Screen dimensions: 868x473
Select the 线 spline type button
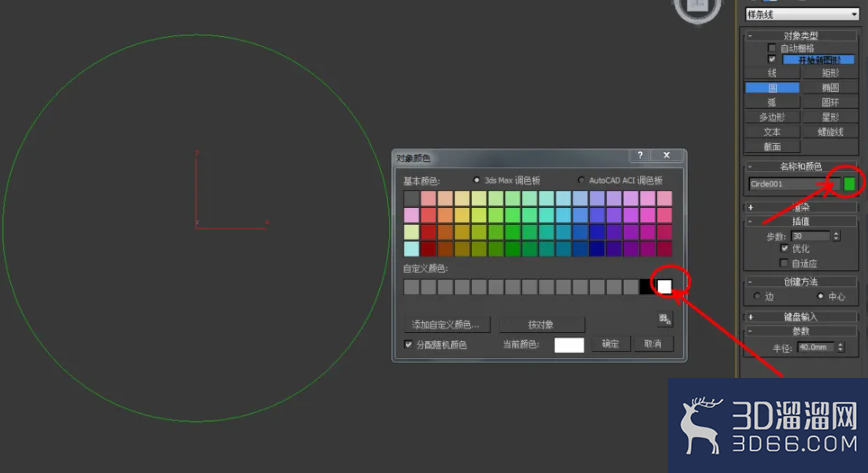pos(772,73)
